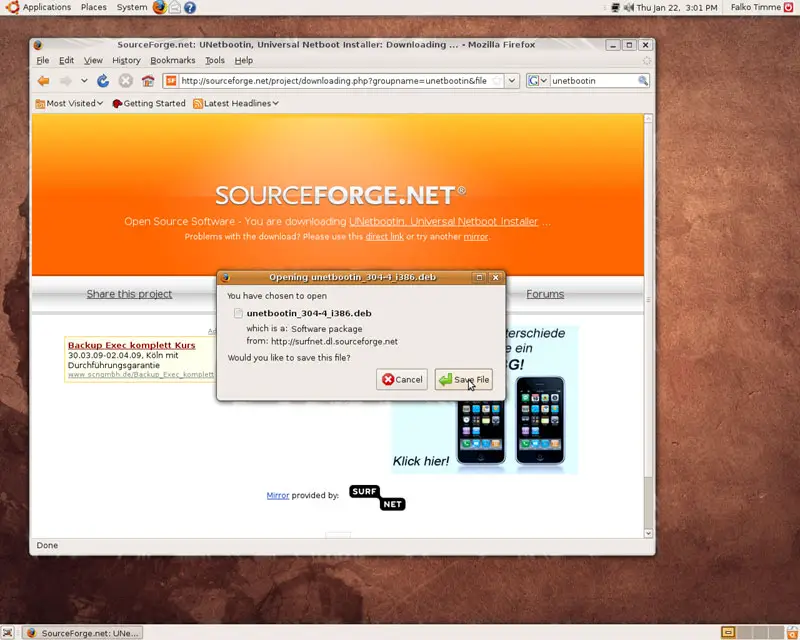Open the Firefox Help menu
Image resolution: width=800 pixels, height=640 pixels.
tap(243, 60)
